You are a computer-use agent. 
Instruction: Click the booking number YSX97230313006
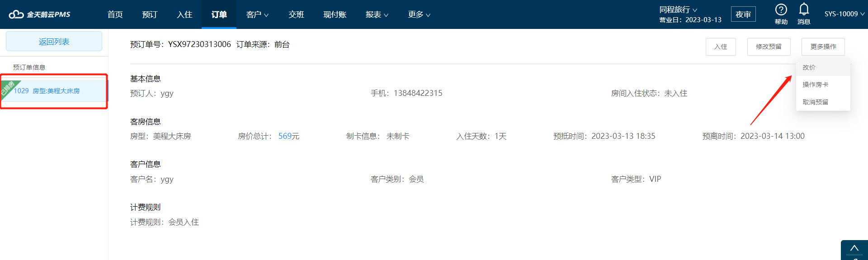tap(199, 44)
